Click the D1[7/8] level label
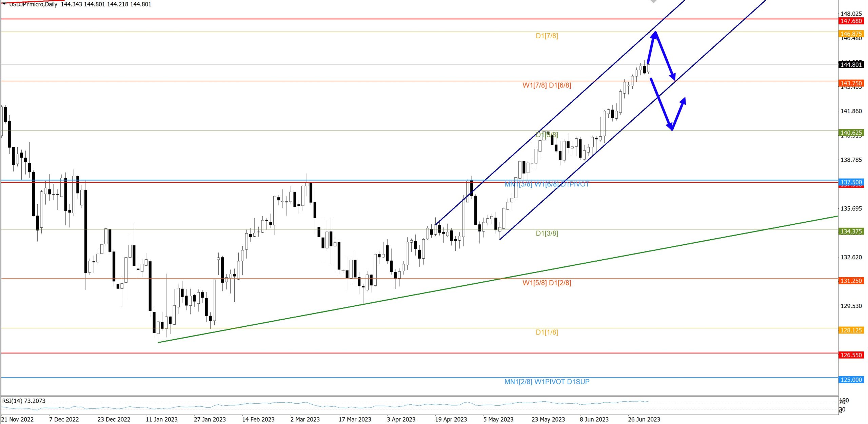 click(x=547, y=36)
